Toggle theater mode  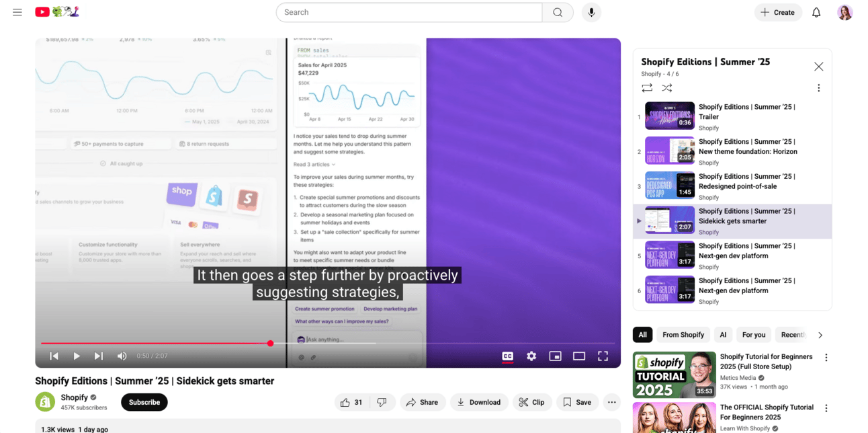point(579,356)
